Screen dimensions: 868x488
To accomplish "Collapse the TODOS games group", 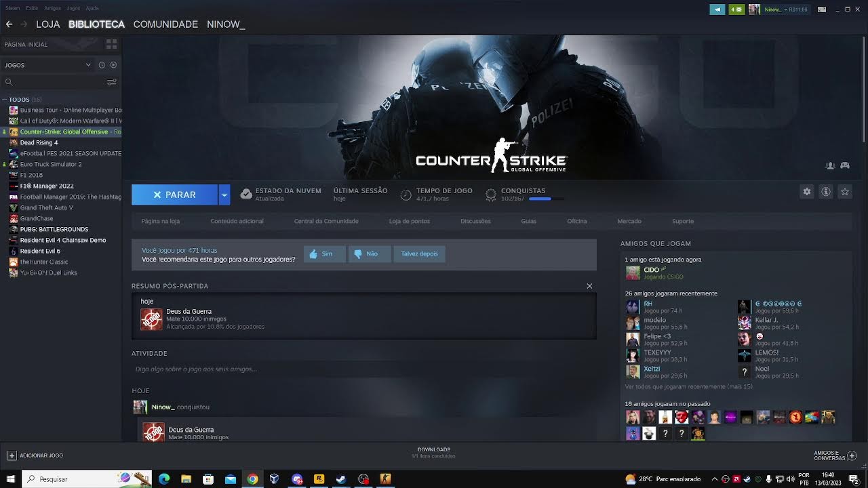I will [4, 100].
